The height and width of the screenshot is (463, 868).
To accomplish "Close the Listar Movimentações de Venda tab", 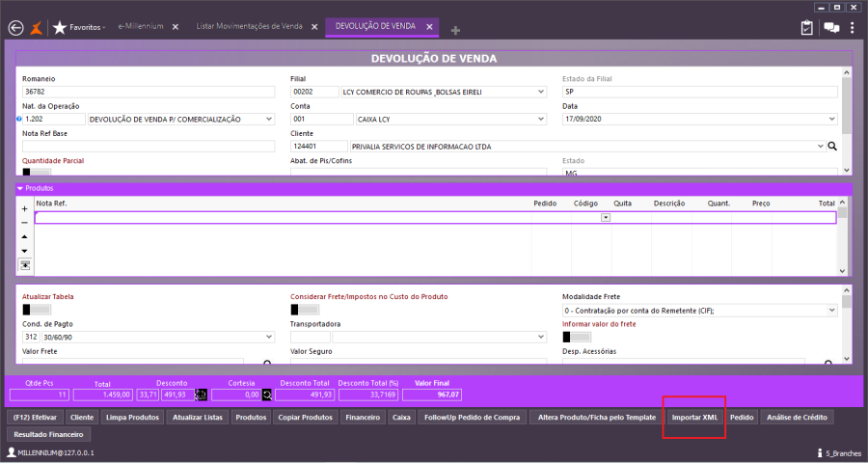I will (x=313, y=27).
